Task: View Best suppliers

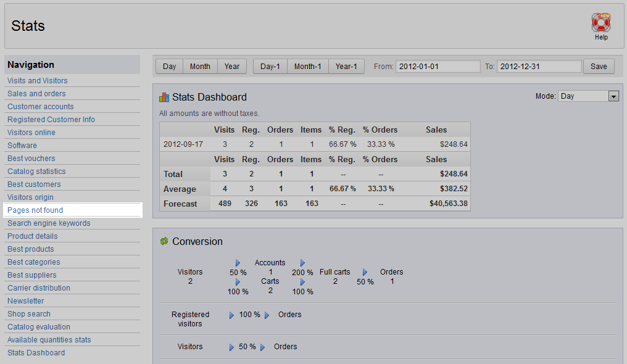Action: pos(31,275)
